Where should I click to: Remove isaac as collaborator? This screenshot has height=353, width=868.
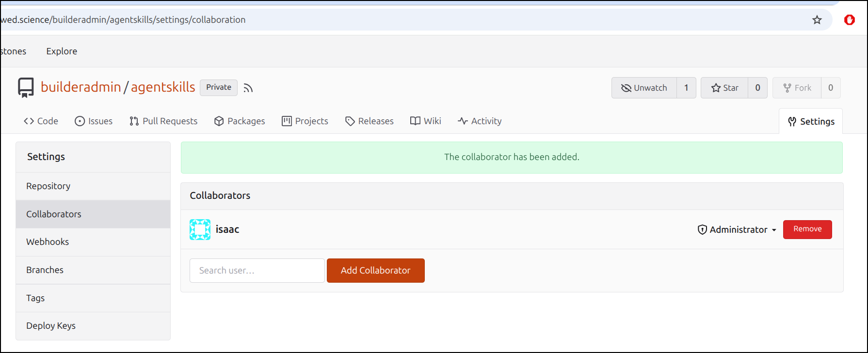807,229
